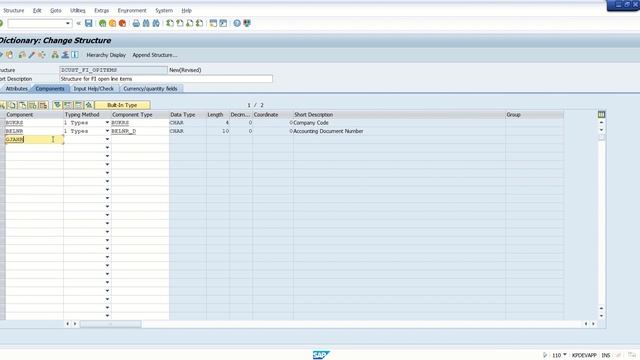The image size is (640, 360).
Task: Click the Find Next binoculars icon
Action: (x=156, y=23)
